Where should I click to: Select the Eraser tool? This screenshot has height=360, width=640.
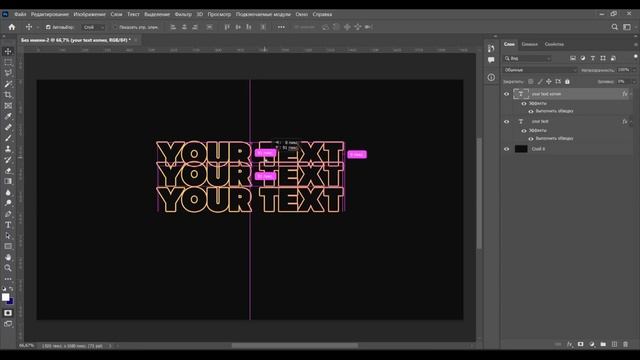click(x=8, y=171)
